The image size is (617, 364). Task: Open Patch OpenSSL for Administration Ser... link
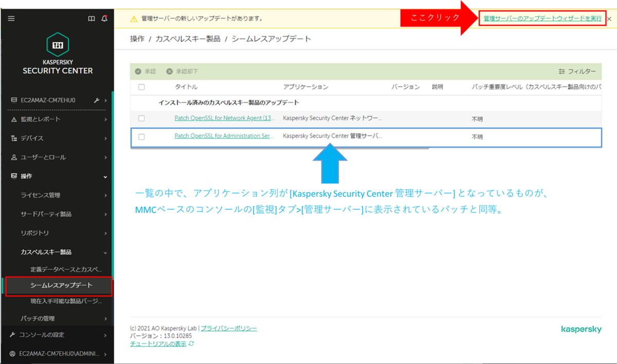[x=225, y=137]
